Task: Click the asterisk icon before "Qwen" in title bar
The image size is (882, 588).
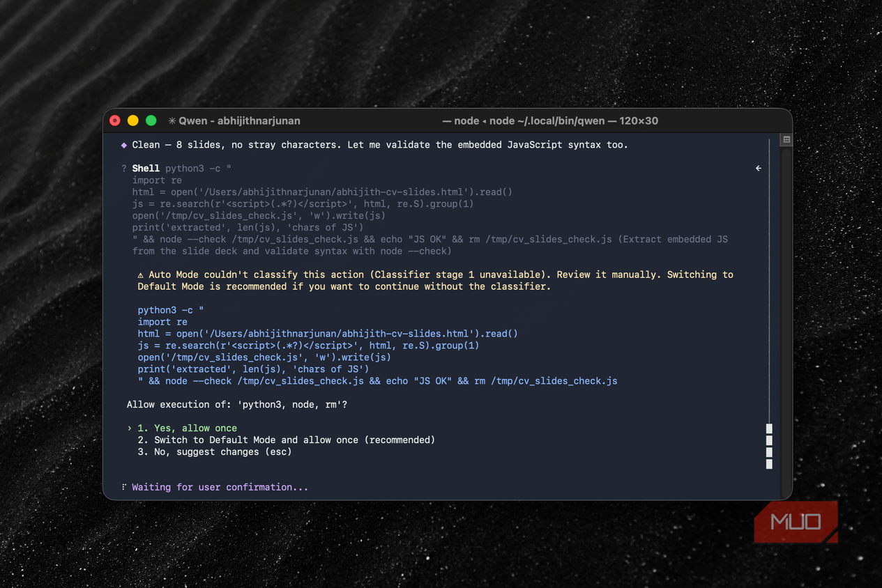Action: (x=172, y=121)
